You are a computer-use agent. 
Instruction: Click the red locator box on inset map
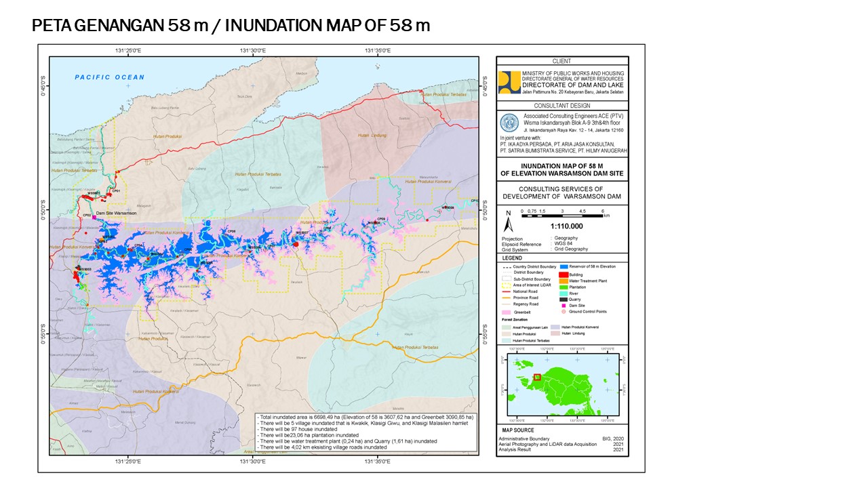click(x=537, y=378)
